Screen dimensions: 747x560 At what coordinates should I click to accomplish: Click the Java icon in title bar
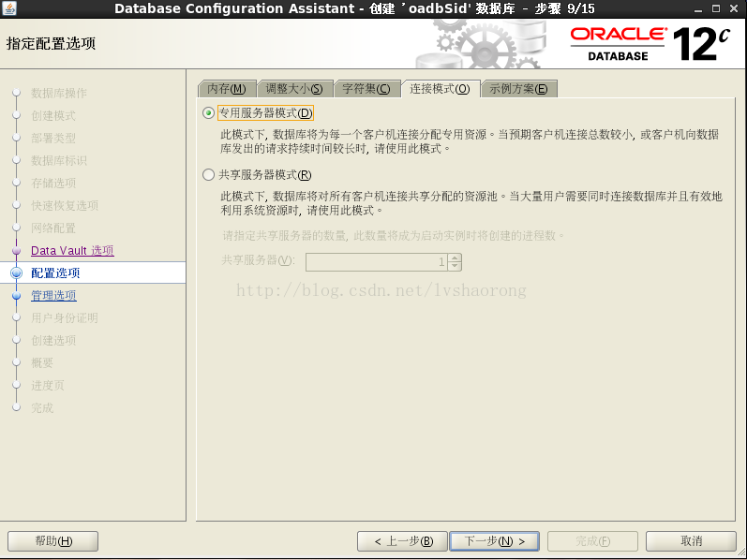(9, 8)
